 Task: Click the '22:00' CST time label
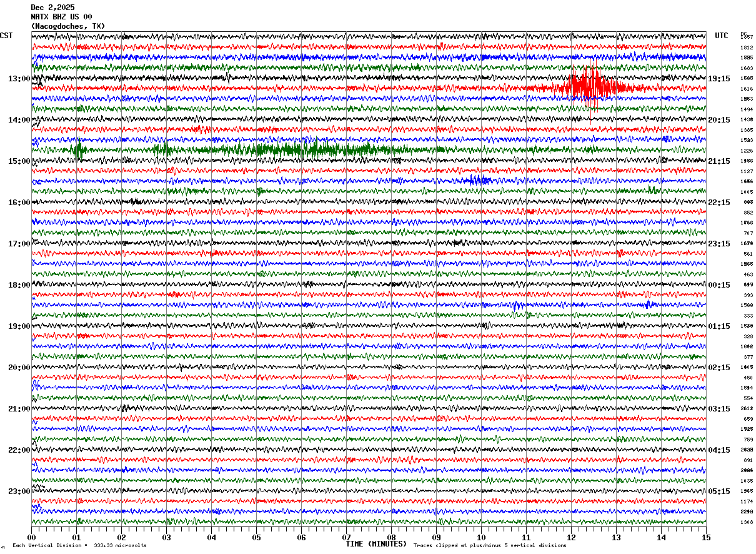[x=19, y=450]
